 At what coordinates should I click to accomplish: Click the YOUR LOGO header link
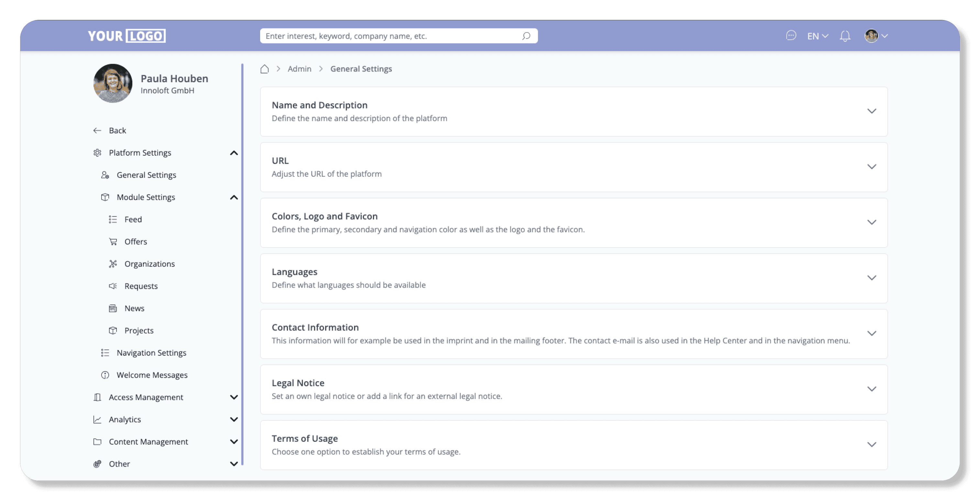(126, 36)
